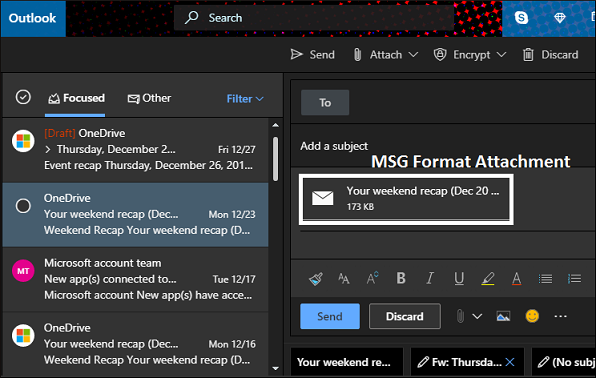Open the Draft OneDrive message Fri 12/27

click(135, 150)
